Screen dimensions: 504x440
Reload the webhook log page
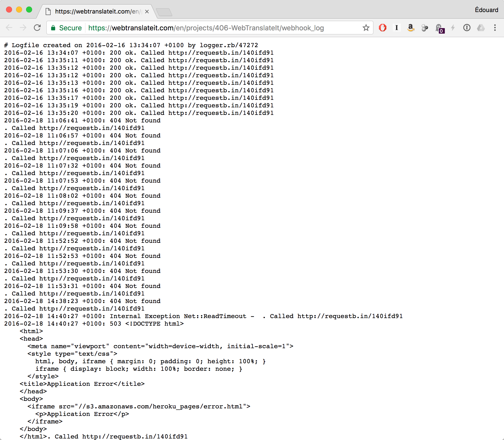[x=37, y=28]
